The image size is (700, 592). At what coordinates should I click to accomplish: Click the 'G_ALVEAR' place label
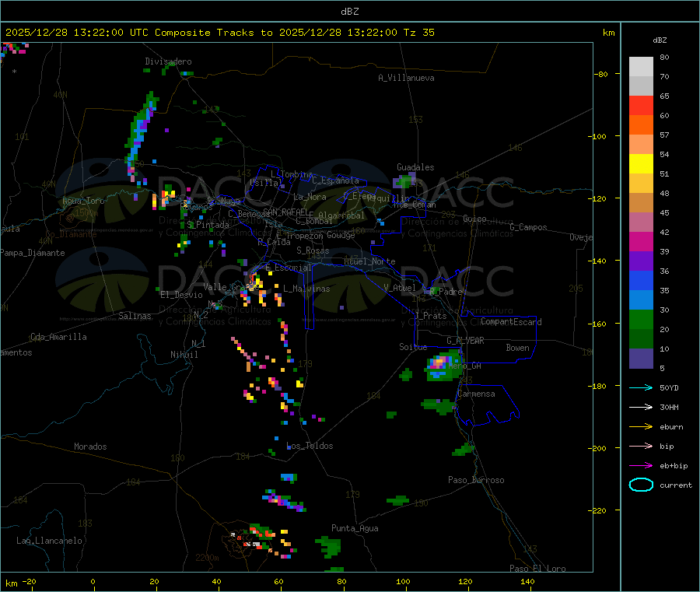coord(466,341)
